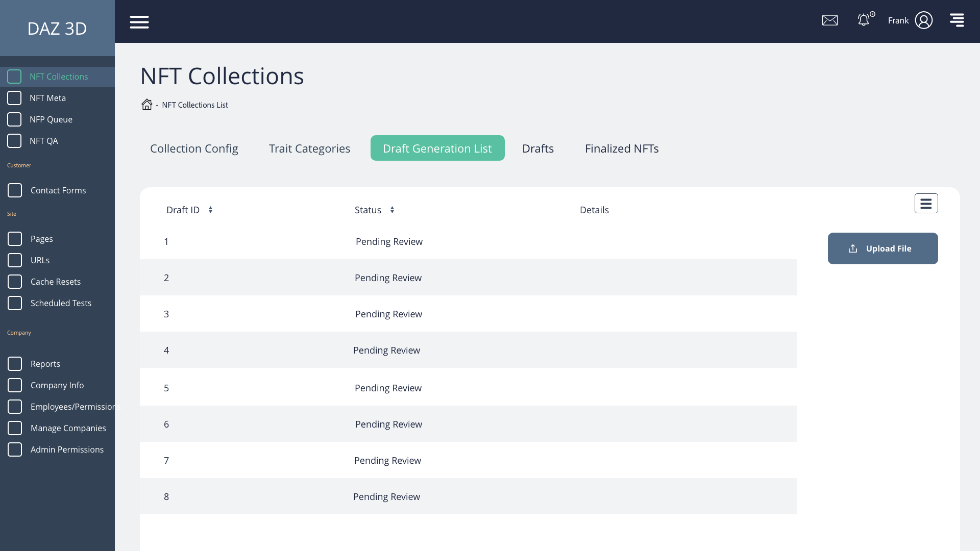Click Pending Review status of draft 5
Viewport: 980px width, 551px height.
pyautogui.click(x=388, y=388)
